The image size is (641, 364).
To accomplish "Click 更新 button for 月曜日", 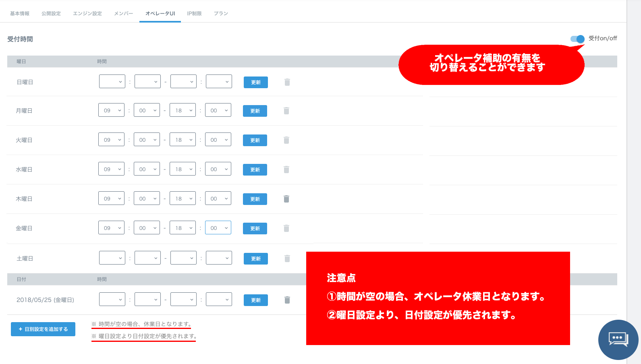I will [x=255, y=111].
